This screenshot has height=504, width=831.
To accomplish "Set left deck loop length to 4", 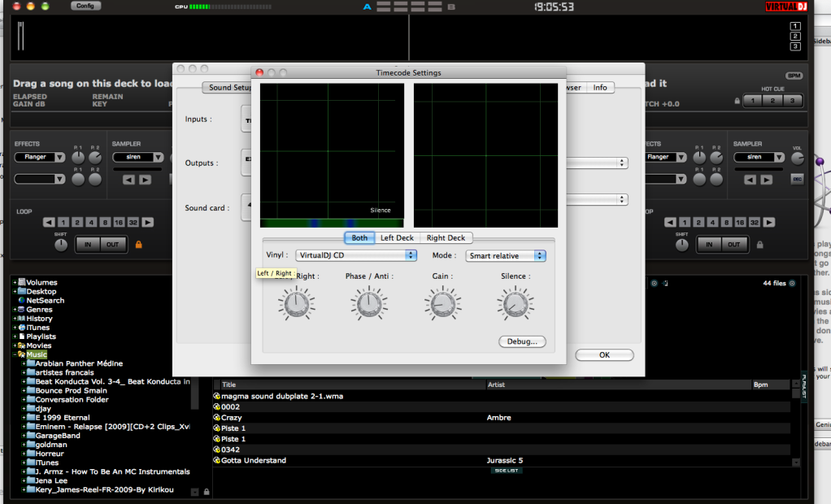I will click(x=91, y=222).
